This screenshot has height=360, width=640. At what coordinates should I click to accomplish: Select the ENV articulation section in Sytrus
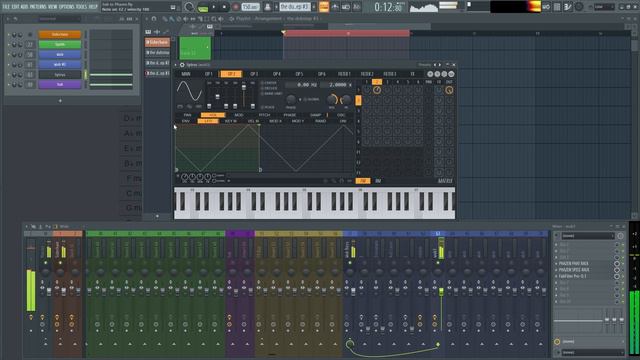[186, 121]
